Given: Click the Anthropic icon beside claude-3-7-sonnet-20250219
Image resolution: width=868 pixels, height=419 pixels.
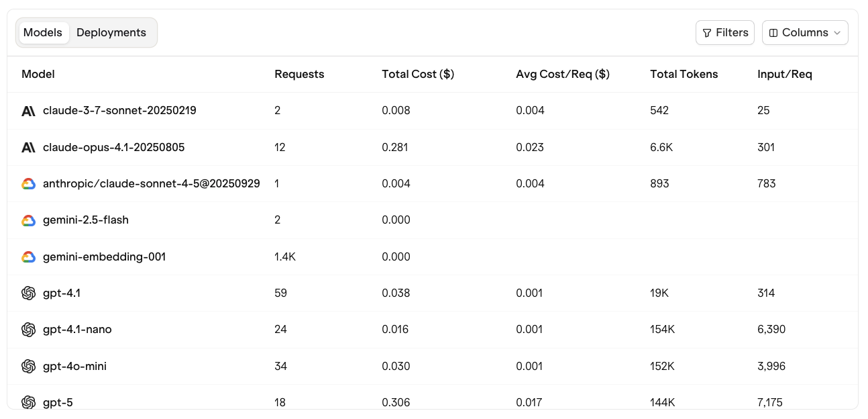Looking at the screenshot, I should [x=28, y=110].
